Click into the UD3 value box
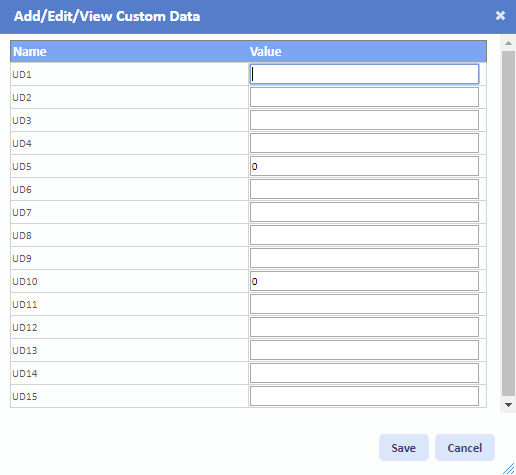 click(364, 120)
